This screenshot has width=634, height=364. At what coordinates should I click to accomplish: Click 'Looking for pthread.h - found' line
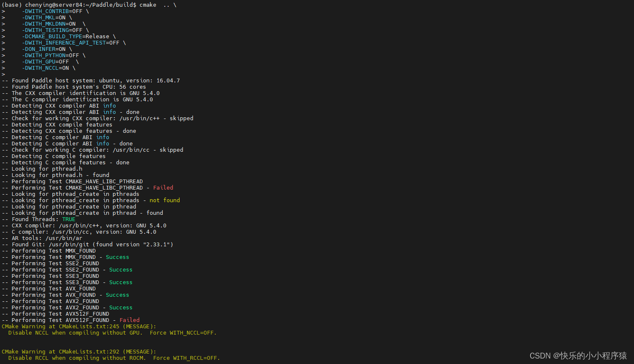coord(55,175)
